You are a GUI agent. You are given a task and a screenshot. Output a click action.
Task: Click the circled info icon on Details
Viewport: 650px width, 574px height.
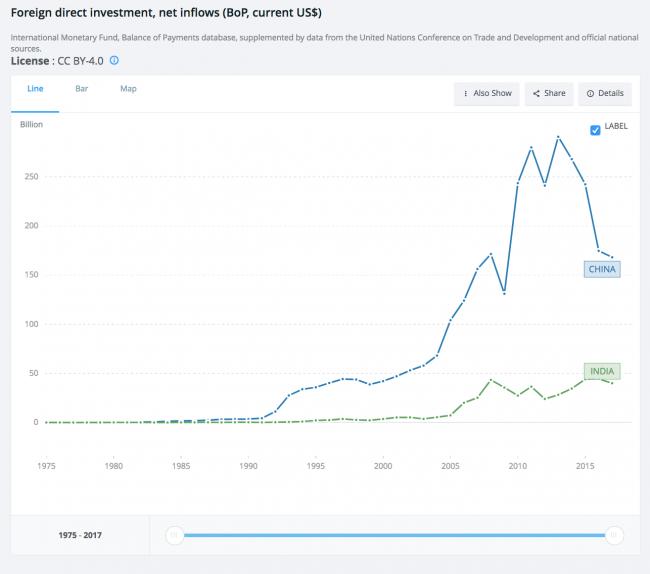590,93
